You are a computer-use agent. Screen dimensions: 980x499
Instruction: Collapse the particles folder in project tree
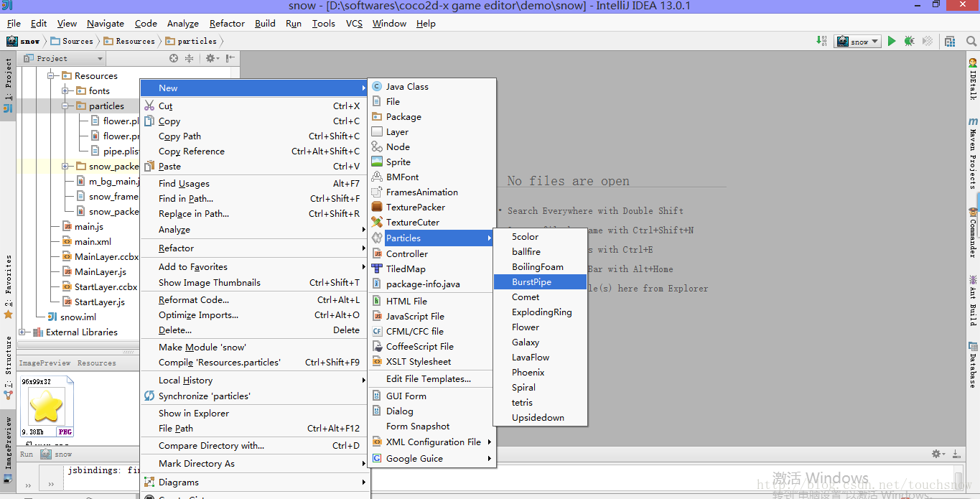click(65, 106)
